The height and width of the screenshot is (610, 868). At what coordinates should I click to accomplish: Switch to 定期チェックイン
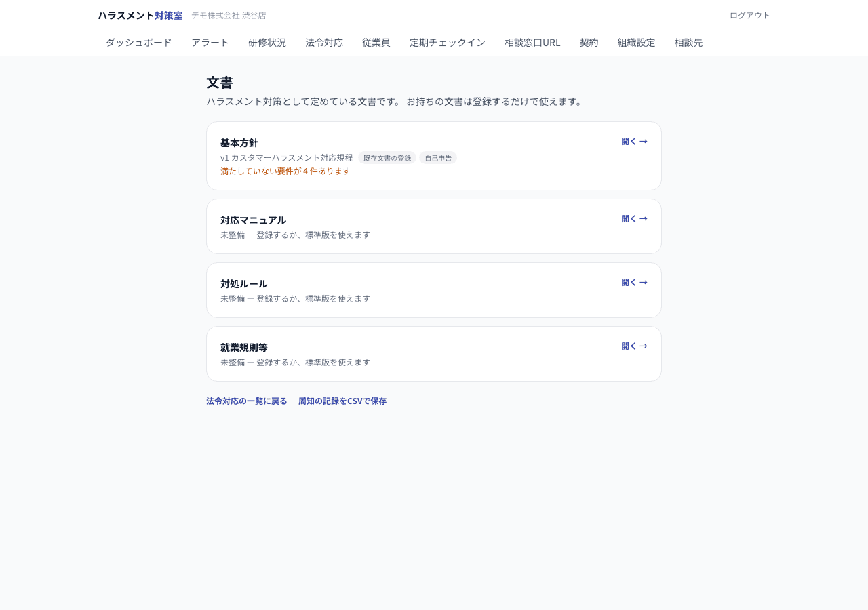click(x=448, y=42)
